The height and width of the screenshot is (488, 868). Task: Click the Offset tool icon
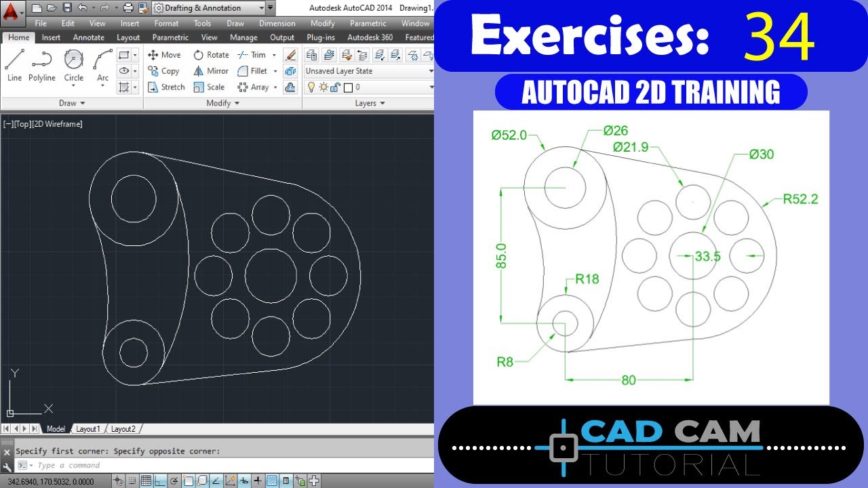(290, 87)
